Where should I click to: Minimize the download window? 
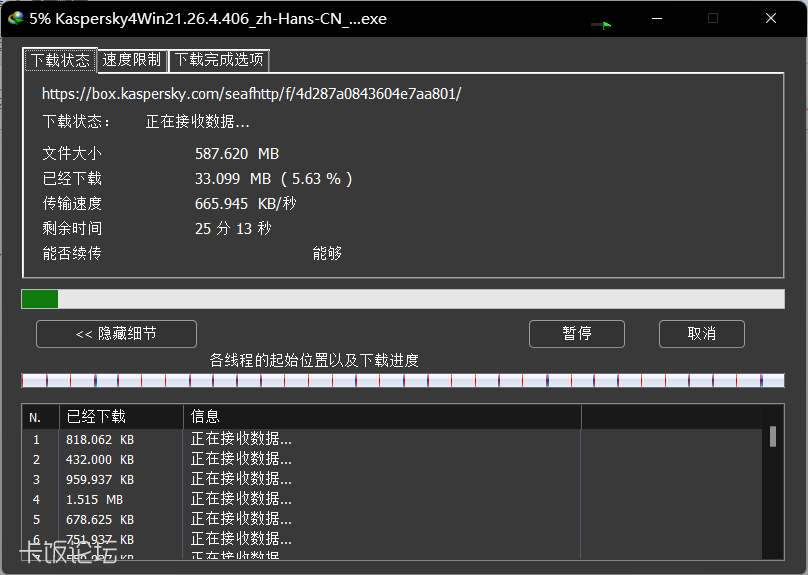[657, 19]
